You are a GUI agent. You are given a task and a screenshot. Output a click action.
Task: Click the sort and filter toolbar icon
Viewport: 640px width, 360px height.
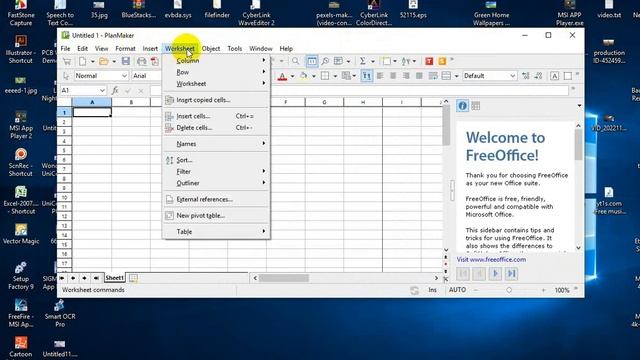(406, 61)
